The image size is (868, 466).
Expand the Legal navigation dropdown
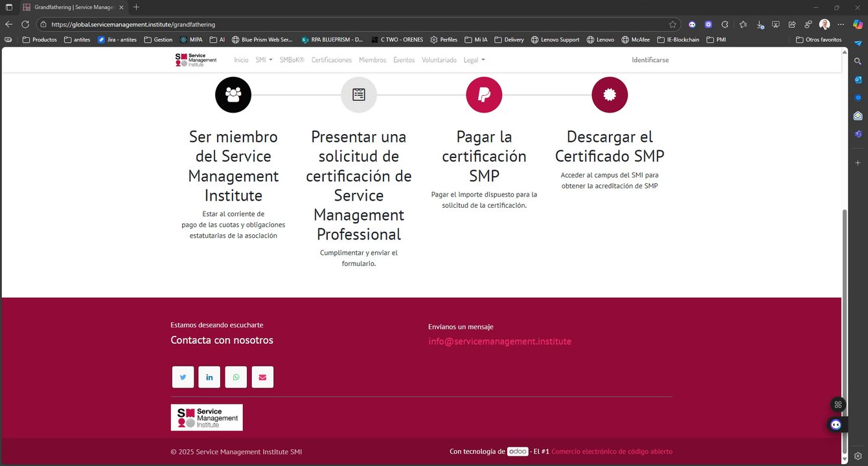(474, 60)
